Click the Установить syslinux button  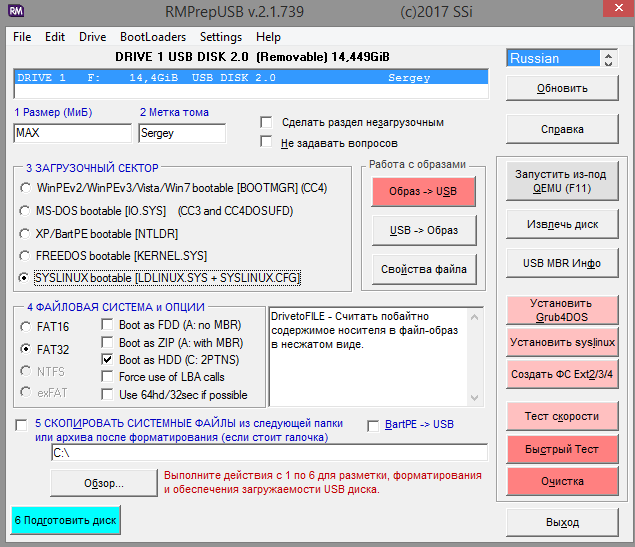tap(562, 342)
